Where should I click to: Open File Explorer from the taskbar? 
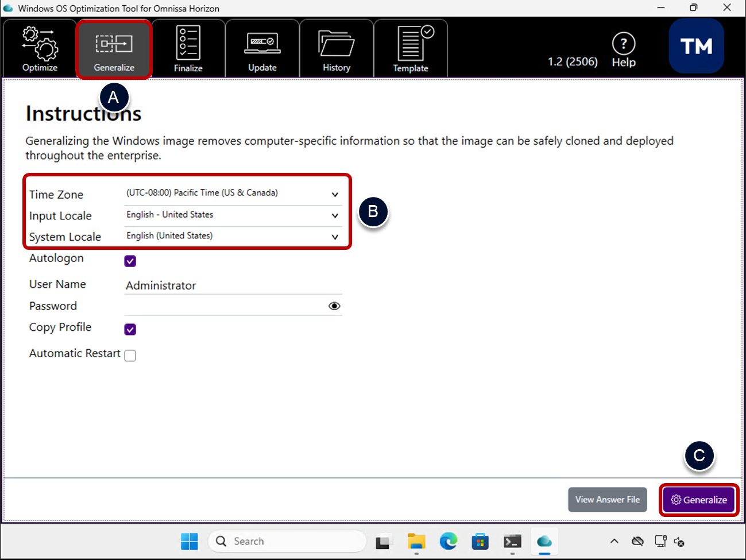pyautogui.click(x=416, y=541)
